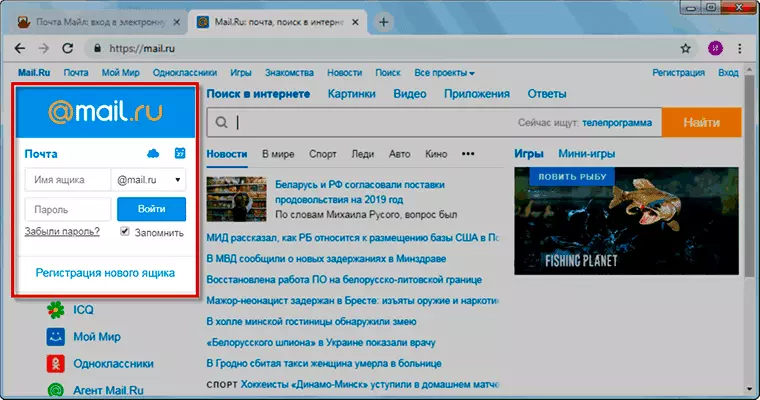
Task: Switch to Видео search tab
Action: click(x=410, y=94)
